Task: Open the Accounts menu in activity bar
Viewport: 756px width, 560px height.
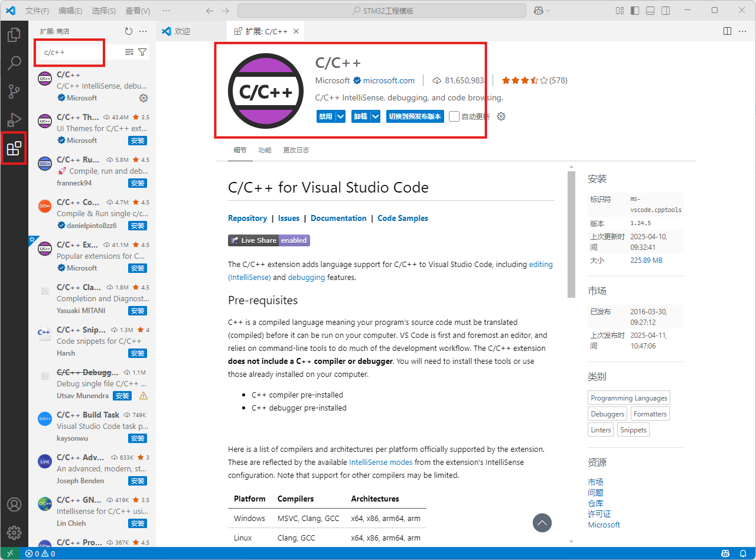Action: (14, 504)
